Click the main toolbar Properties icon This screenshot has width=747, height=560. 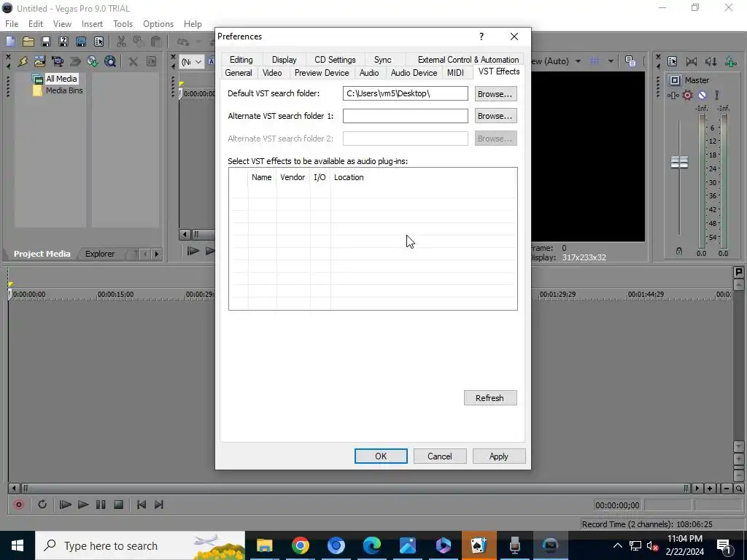pyautogui.click(x=98, y=42)
